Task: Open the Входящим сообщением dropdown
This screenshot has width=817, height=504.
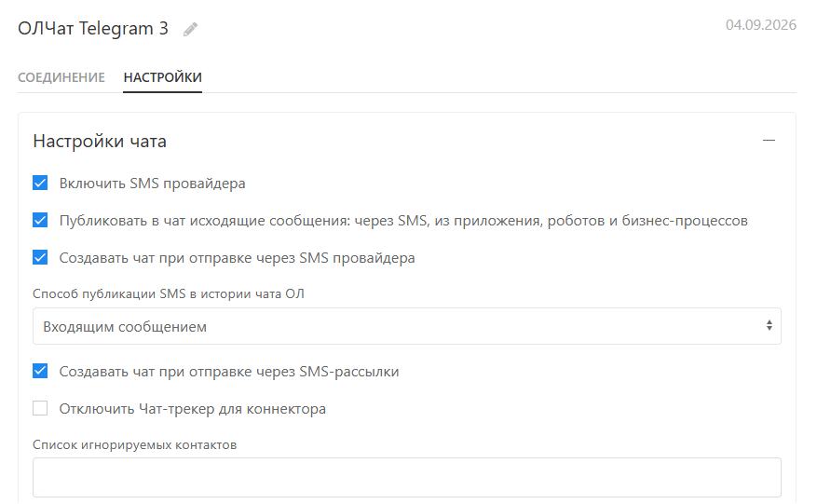Action: 406,326
